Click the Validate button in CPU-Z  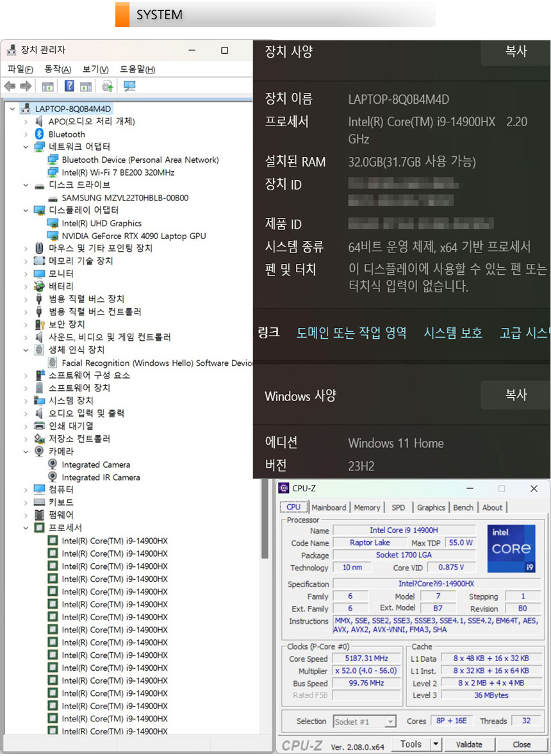coord(469,744)
